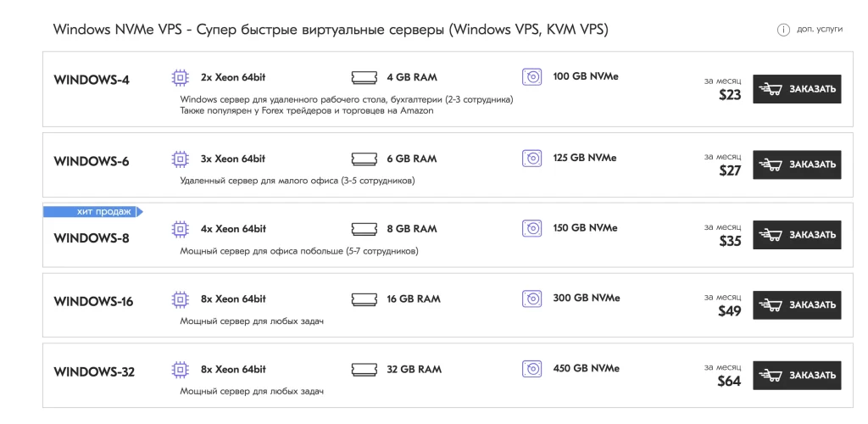Click the disk icon beside 150 GB NVMe

point(531,229)
